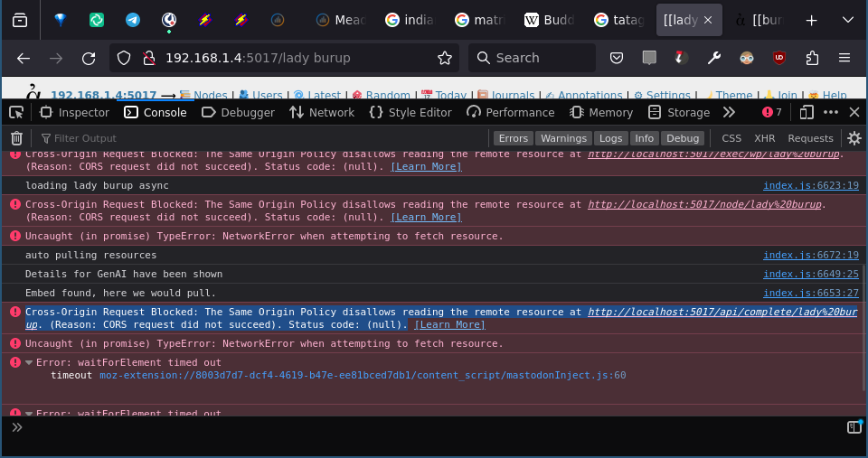The height and width of the screenshot is (458, 868).
Task: Toggle the CSS filter in console
Action: [x=731, y=138]
